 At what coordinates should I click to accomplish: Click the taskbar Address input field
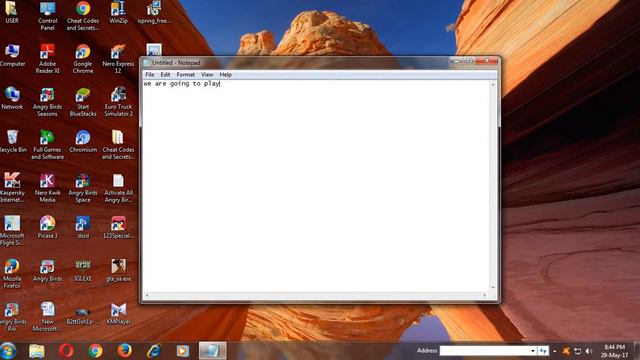484,351
